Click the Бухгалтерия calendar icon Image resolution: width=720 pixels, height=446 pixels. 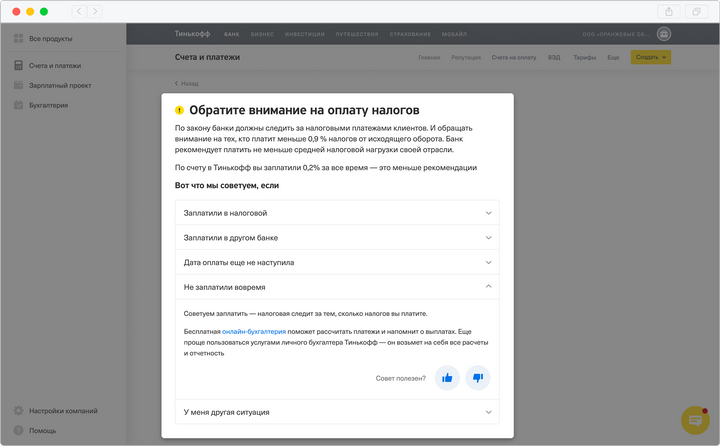(x=19, y=104)
